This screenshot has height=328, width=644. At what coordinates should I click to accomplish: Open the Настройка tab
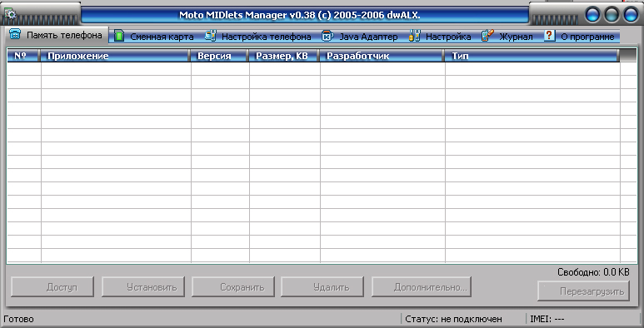point(440,37)
